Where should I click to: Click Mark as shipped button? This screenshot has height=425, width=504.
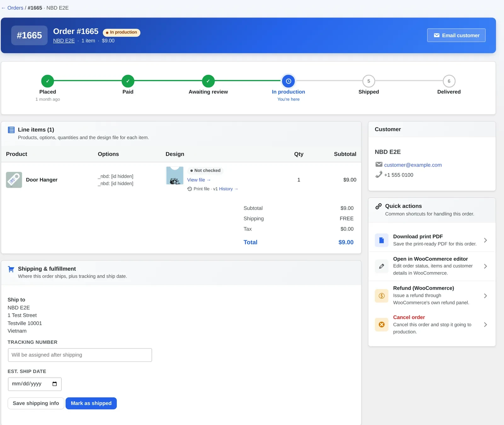point(91,403)
